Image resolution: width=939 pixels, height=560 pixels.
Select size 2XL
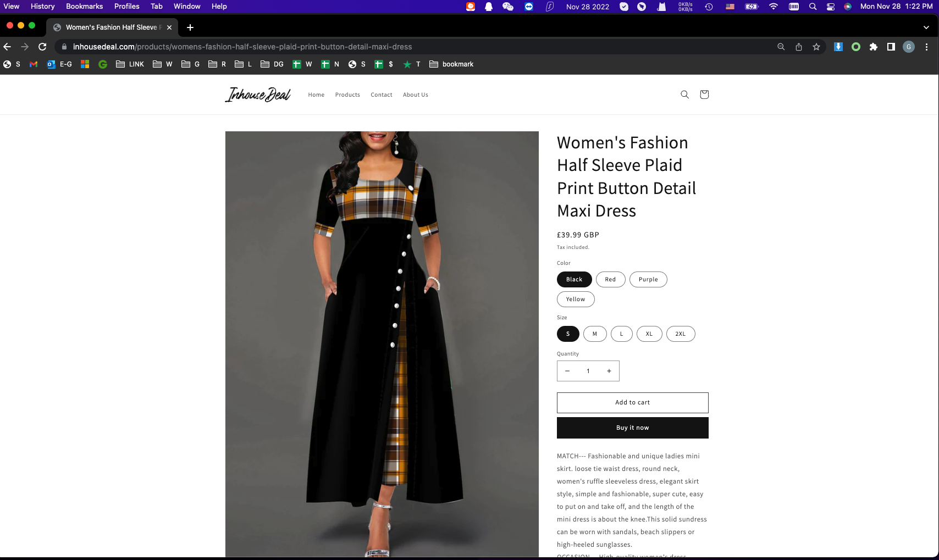(x=681, y=334)
